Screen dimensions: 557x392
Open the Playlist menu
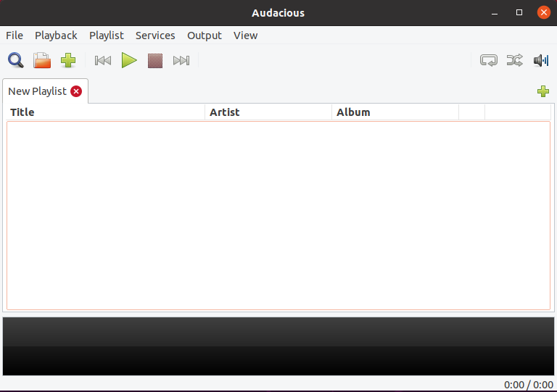(106, 36)
